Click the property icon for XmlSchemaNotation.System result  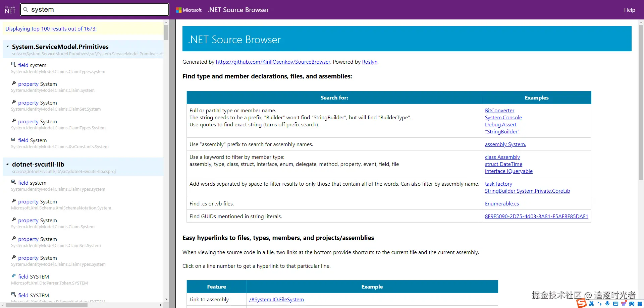click(14, 201)
